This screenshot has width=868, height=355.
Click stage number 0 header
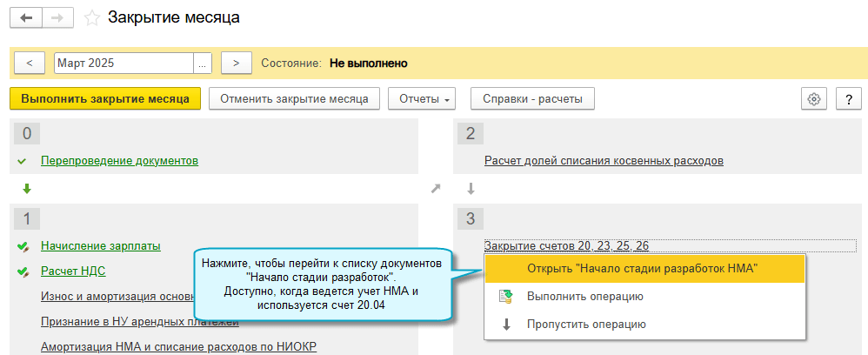point(26,133)
